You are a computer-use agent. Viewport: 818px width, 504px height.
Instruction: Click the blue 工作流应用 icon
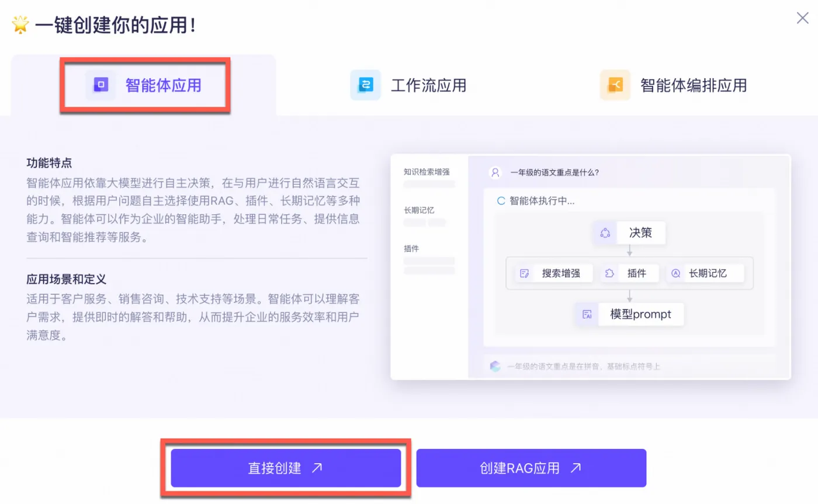click(x=366, y=85)
